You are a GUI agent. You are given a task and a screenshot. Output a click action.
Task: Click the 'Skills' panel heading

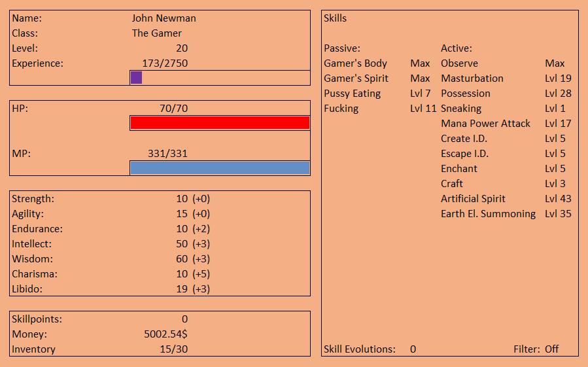click(335, 18)
